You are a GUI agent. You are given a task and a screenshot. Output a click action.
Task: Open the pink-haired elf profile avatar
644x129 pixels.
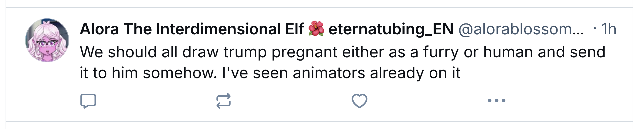click(47, 40)
